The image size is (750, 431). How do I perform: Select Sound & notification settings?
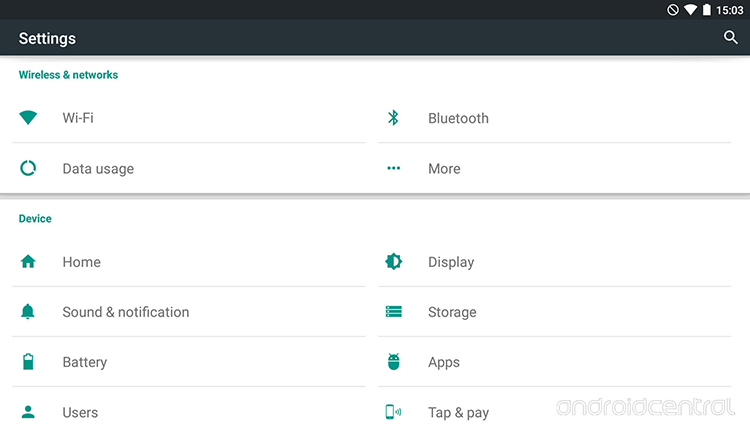(125, 312)
